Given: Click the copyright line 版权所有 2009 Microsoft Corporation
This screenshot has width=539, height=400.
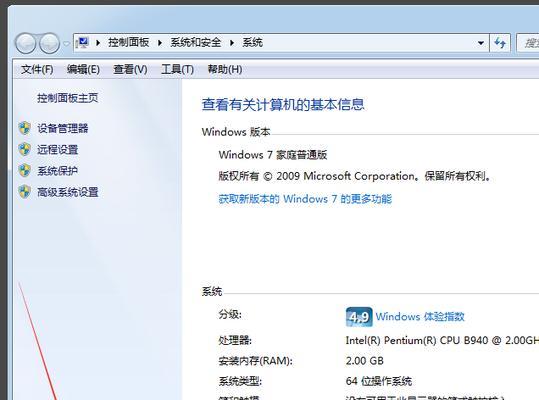Looking at the screenshot, I should [354, 176].
